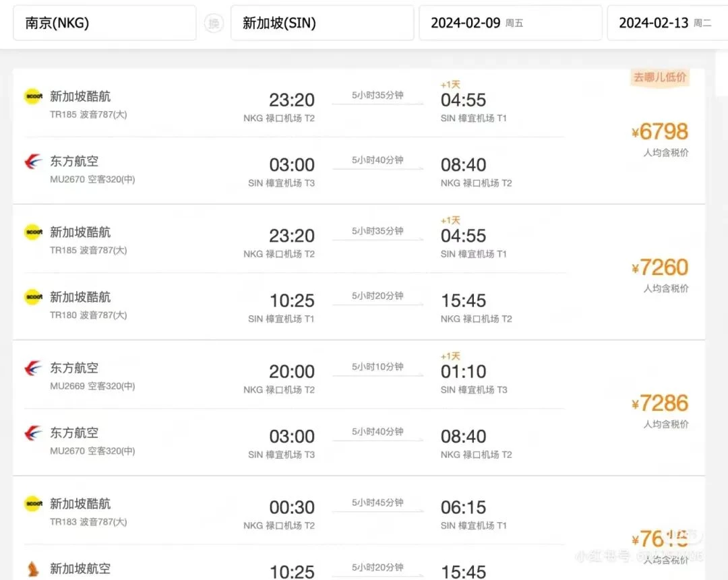Click the 06:15 arrival time
The height and width of the screenshot is (580, 728).
tap(463, 507)
